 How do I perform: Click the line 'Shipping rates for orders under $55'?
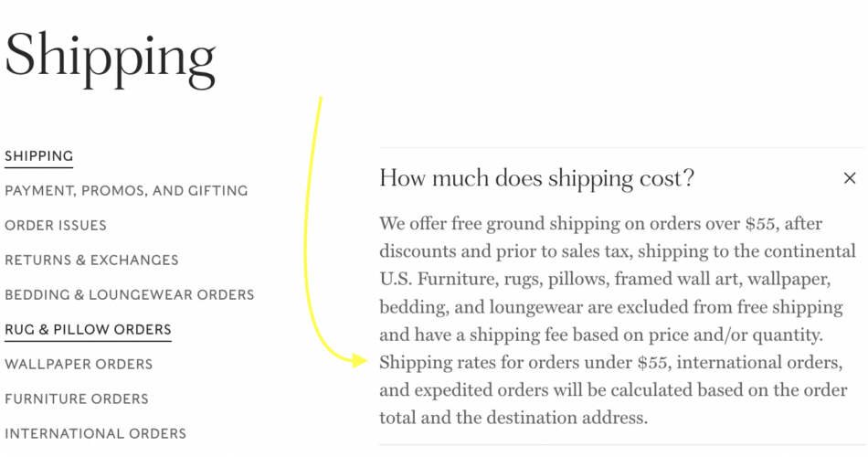(x=610, y=363)
